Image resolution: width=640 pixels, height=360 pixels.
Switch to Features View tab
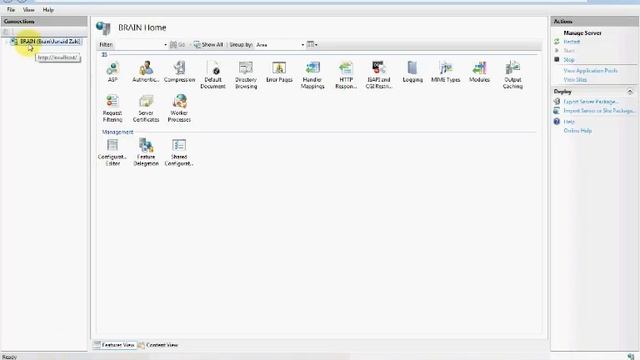coord(114,345)
